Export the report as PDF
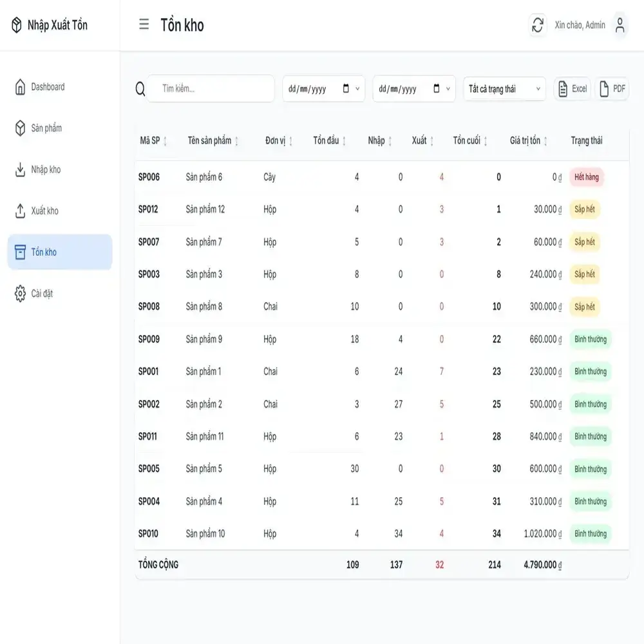644x644 pixels. [x=612, y=89]
